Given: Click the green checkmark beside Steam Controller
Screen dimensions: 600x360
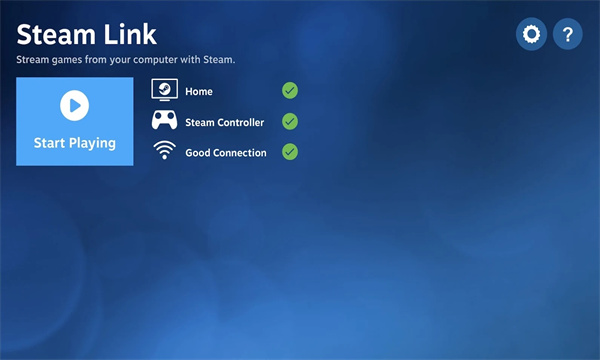Looking at the screenshot, I should pyautogui.click(x=290, y=121).
